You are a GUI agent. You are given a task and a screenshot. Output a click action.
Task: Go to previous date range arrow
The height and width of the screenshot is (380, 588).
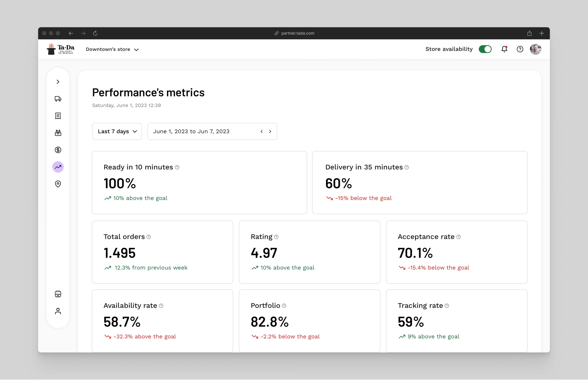262,132
